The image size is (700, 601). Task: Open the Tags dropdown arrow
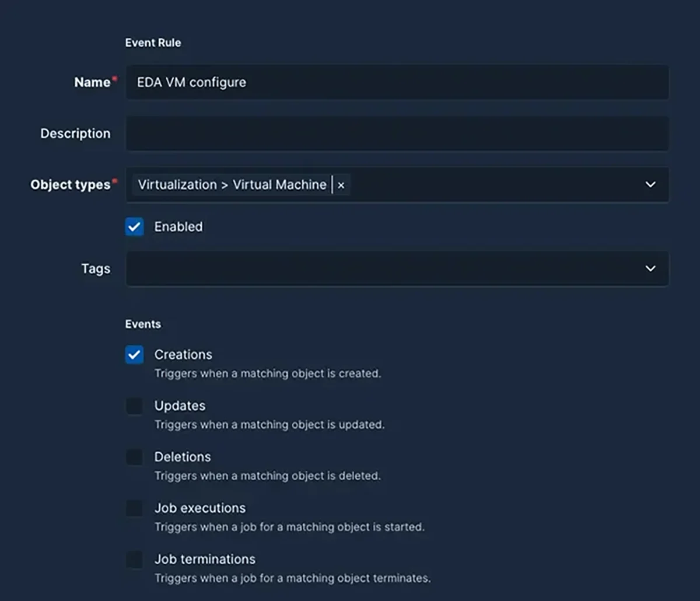click(650, 269)
